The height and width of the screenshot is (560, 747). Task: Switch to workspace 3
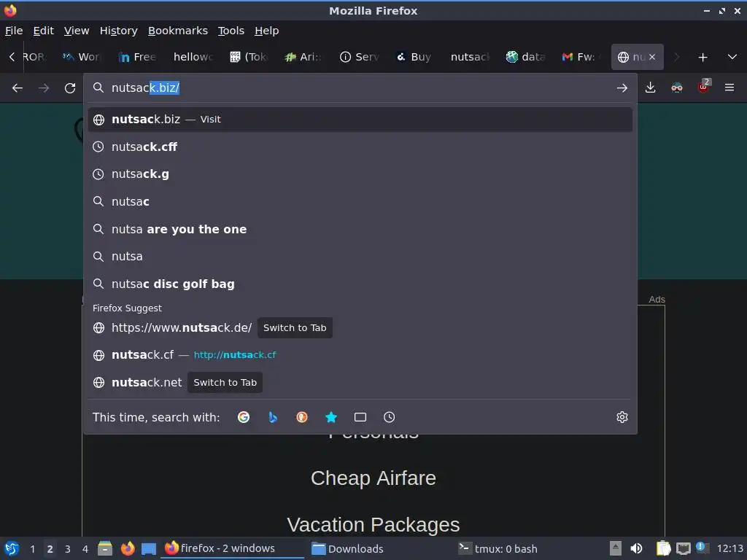click(68, 549)
